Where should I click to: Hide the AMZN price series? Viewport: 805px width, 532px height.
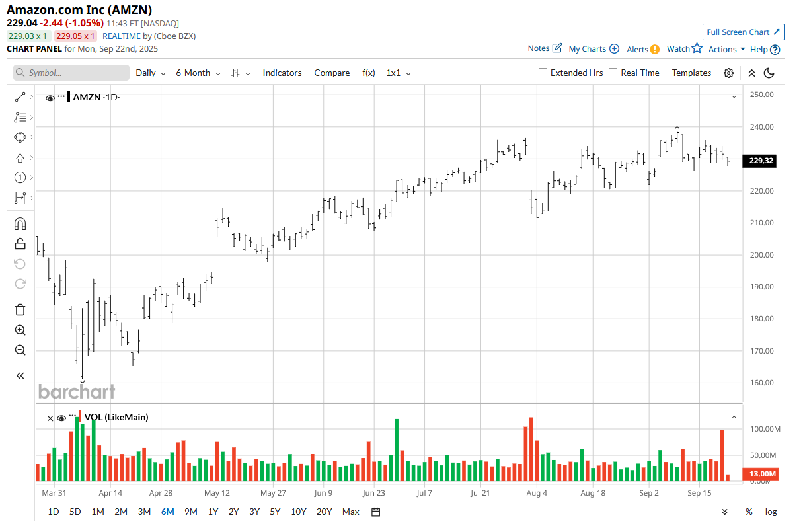coord(50,98)
